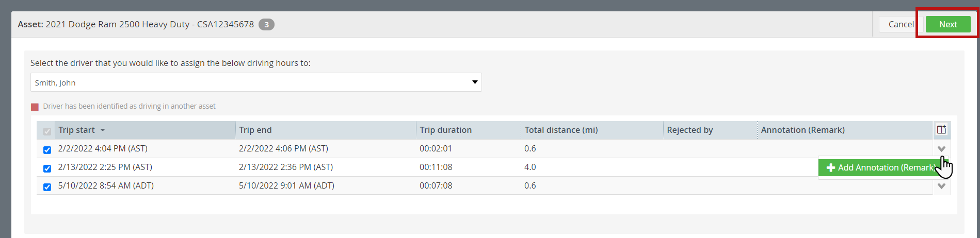This screenshot has width=980, height=238.
Task: Click the trip end cell 2/13/2022 2:36 PM (AST)
Action: [286, 167]
